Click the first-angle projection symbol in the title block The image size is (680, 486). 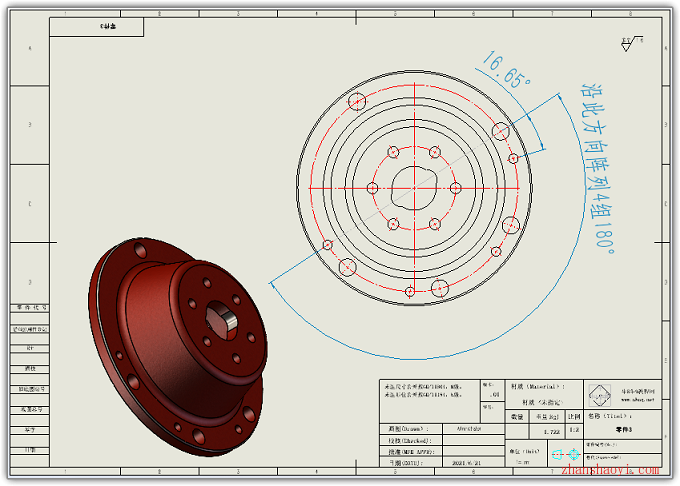pos(566,454)
